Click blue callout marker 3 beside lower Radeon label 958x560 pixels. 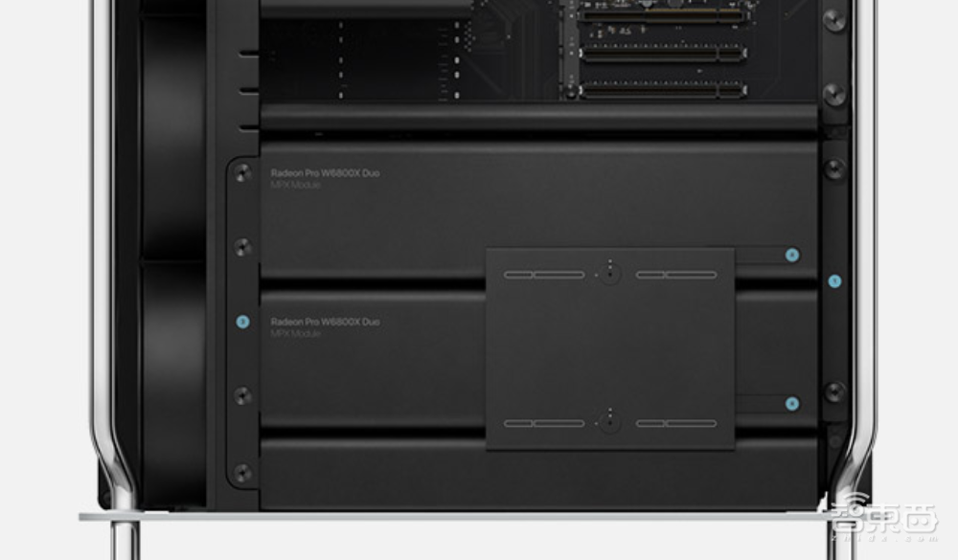pyautogui.click(x=242, y=322)
